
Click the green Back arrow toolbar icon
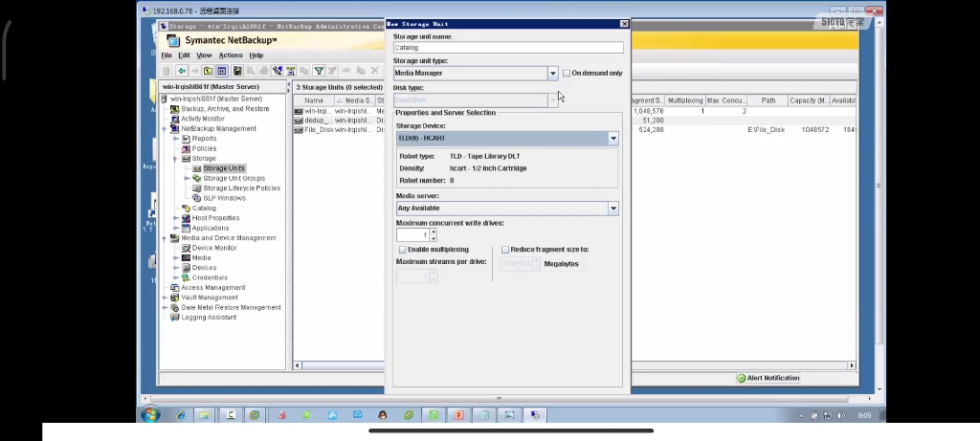181,71
